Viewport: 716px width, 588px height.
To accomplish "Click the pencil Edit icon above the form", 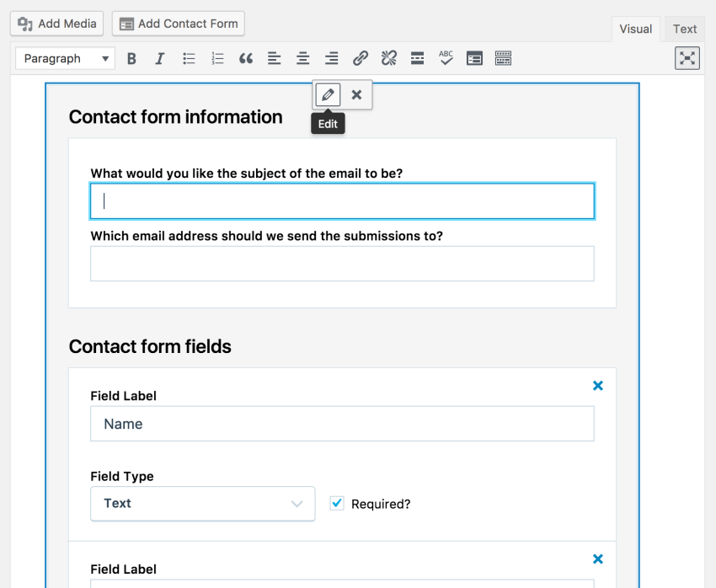I will pyautogui.click(x=327, y=94).
